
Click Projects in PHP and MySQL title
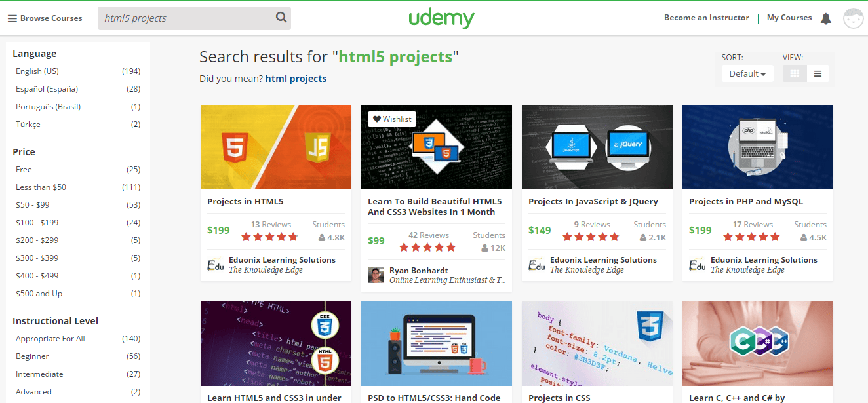[x=746, y=201]
